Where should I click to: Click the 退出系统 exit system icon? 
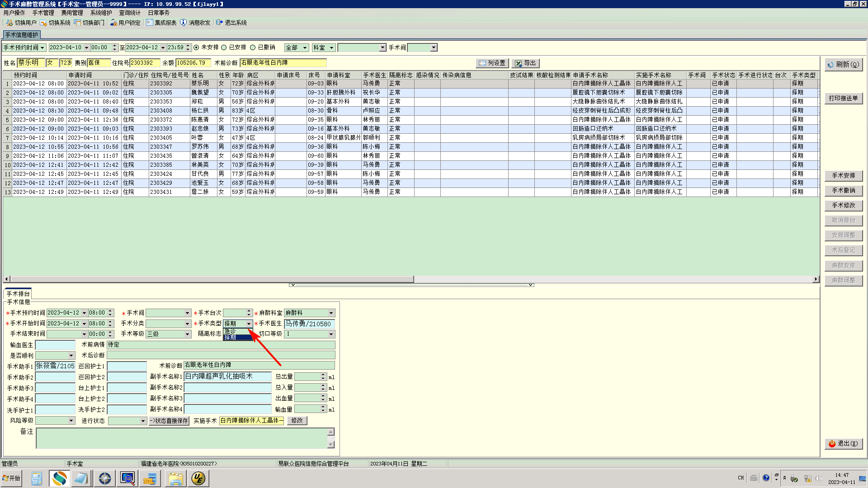pyautogui.click(x=219, y=23)
